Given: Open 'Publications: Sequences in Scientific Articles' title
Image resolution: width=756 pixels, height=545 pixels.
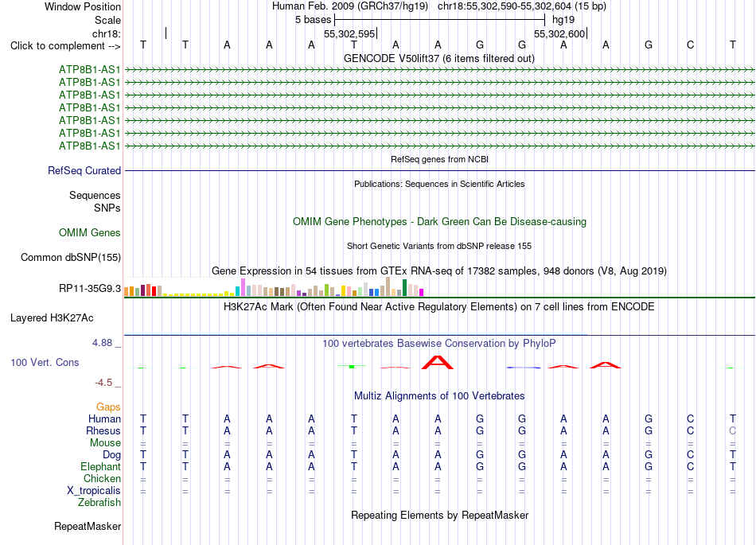Looking at the screenshot, I should (439, 184).
